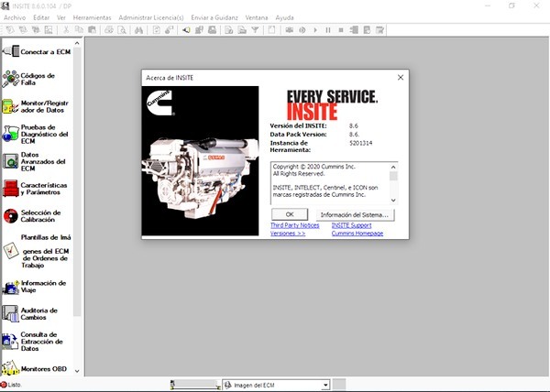The image size is (550, 392).
Task: Open Datos Avanzados del ECM
Action: [34, 161]
